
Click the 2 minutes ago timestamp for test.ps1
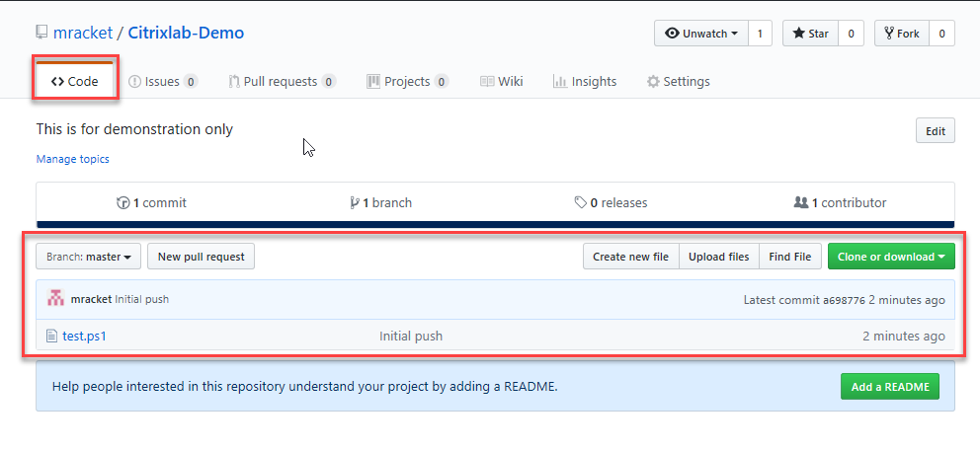[x=904, y=337]
